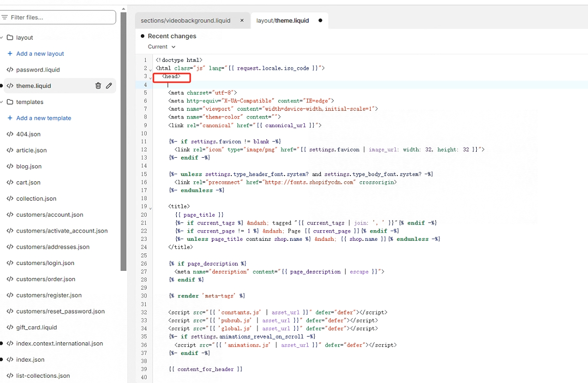588x383 pixels.
Task: Click the file sidebar vertical scrollbar
Action: [124, 141]
